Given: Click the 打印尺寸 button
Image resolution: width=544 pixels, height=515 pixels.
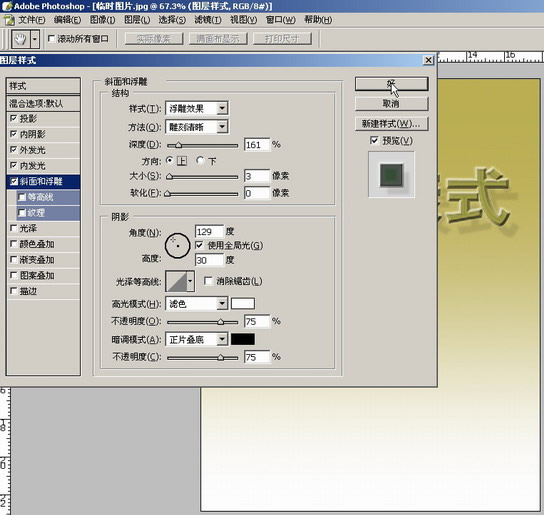Looking at the screenshot, I should (282, 39).
